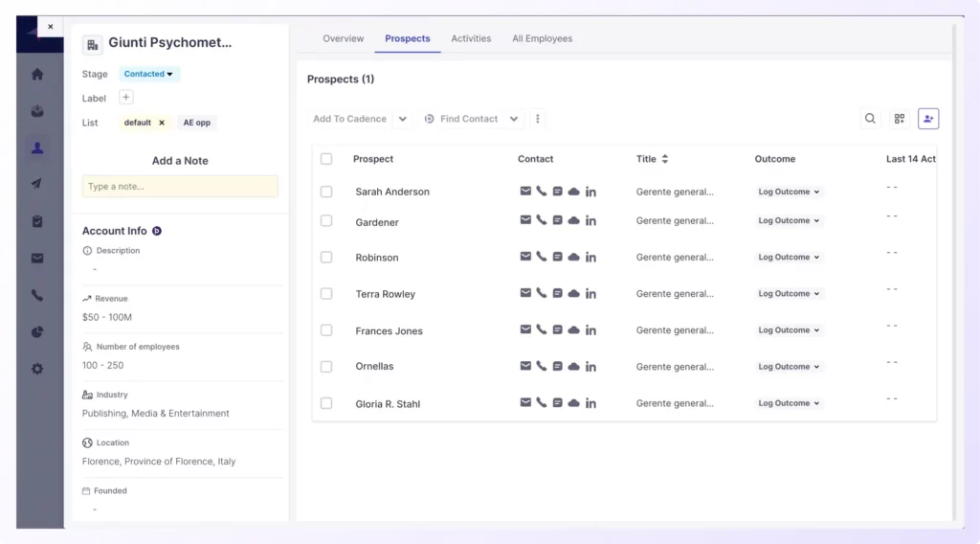Click the Account Info badge icon
The image size is (980, 544).
tap(157, 231)
